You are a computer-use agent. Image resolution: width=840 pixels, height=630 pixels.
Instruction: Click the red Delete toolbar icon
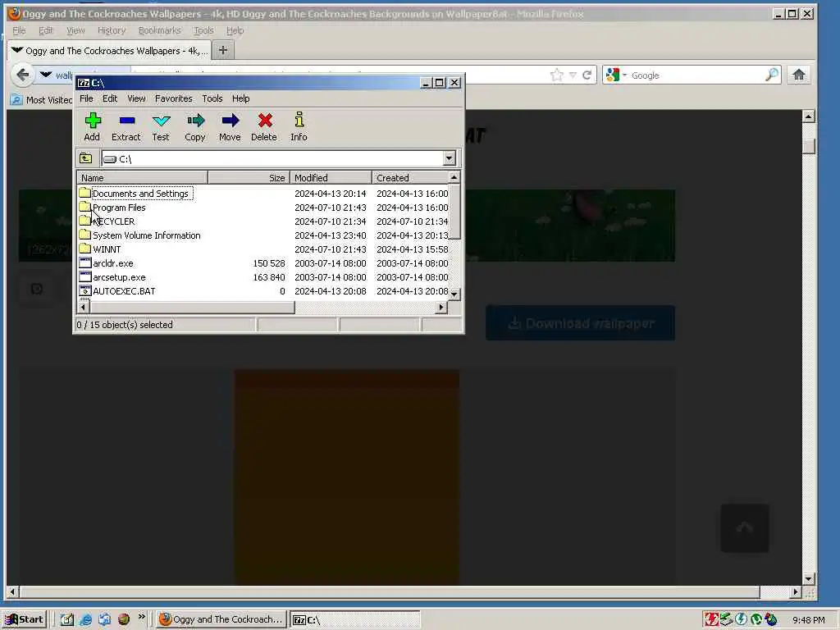pyautogui.click(x=264, y=127)
